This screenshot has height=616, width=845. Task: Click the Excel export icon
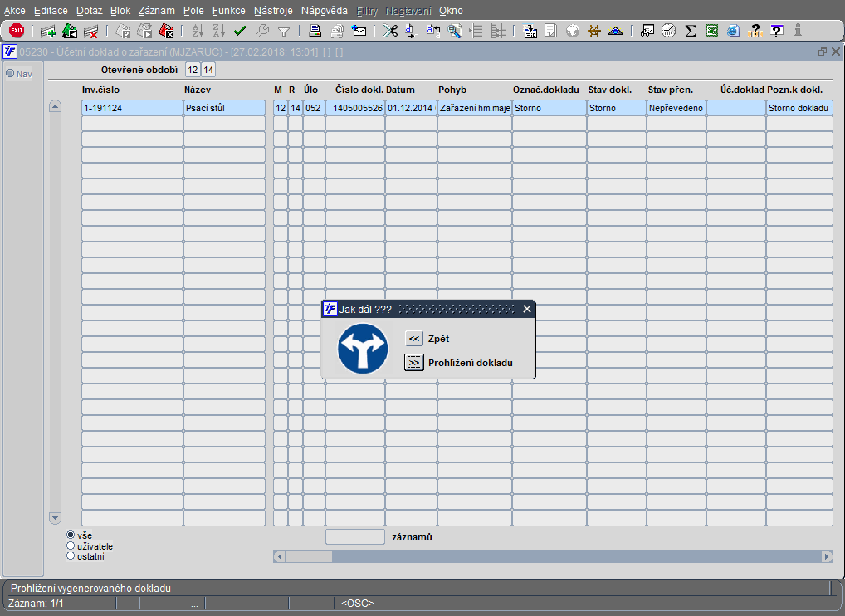[712, 31]
